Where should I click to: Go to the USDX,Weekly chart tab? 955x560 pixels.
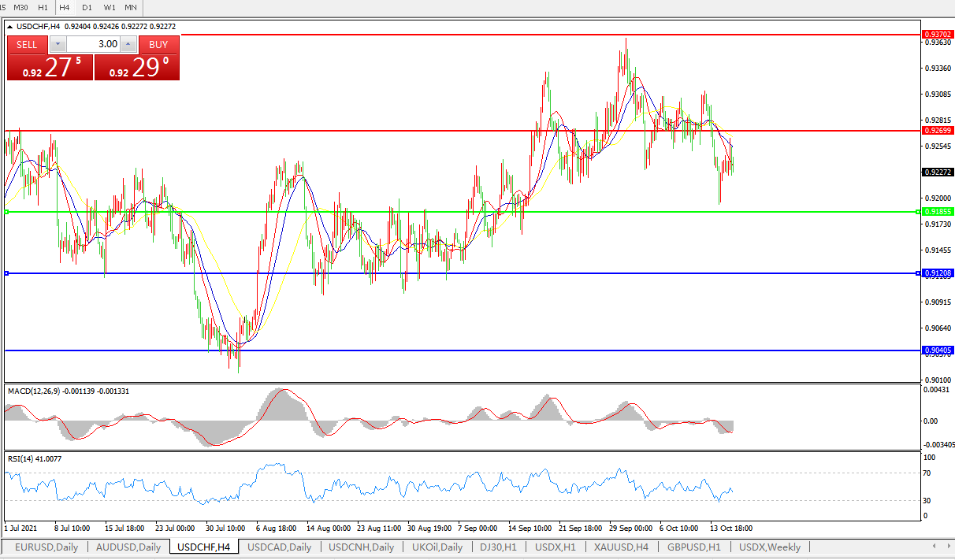point(770,547)
